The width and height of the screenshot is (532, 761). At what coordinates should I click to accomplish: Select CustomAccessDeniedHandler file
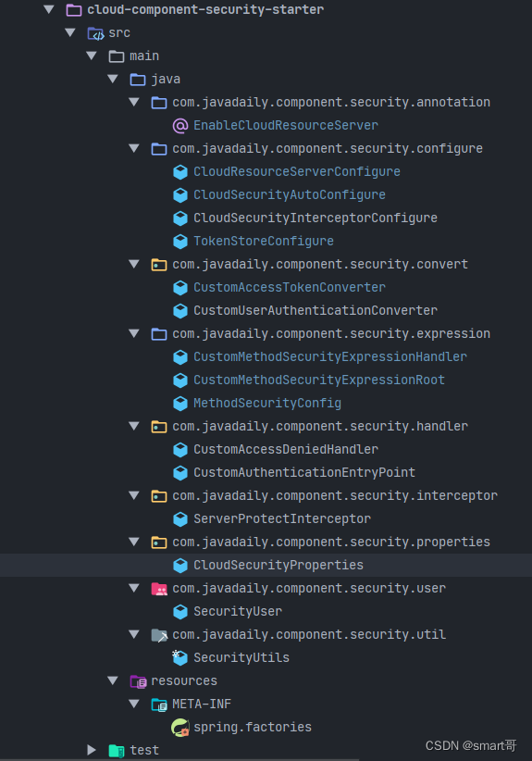click(x=286, y=450)
